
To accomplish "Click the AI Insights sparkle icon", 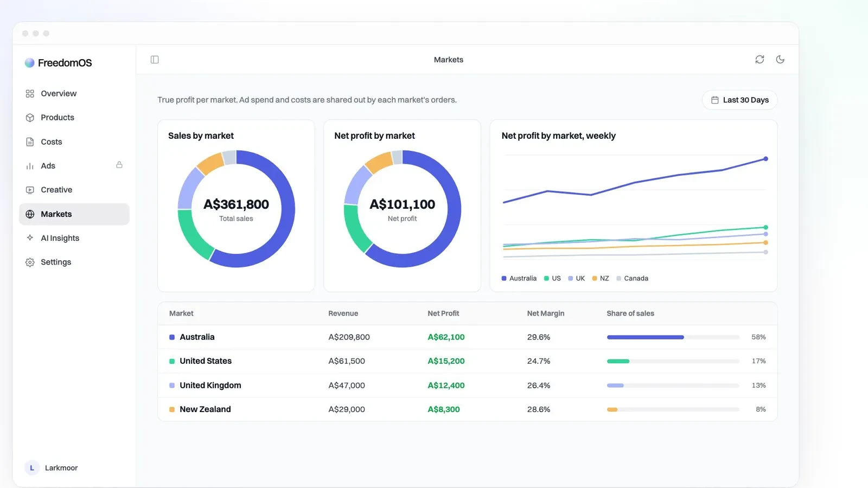I will [x=30, y=238].
